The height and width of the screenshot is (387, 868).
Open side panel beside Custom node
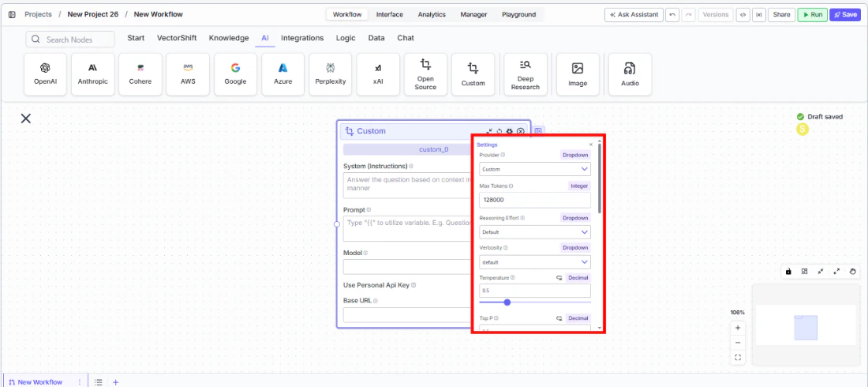[x=539, y=131]
